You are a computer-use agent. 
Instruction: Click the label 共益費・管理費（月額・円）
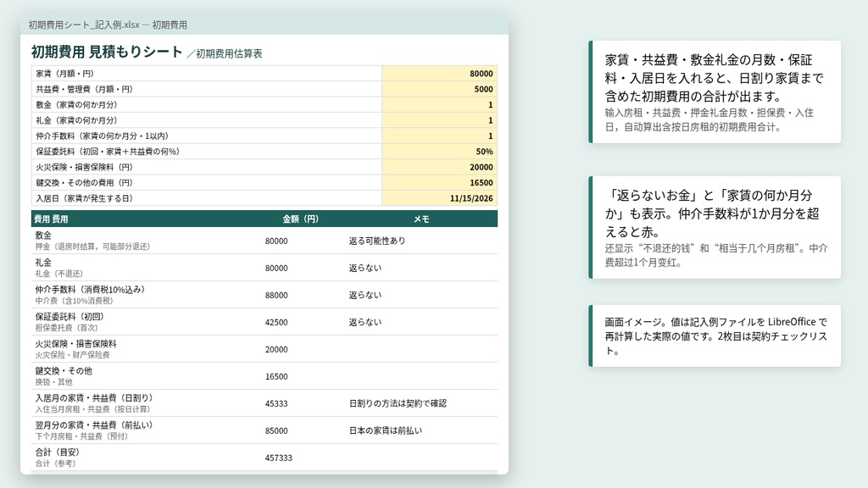coord(84,89)
